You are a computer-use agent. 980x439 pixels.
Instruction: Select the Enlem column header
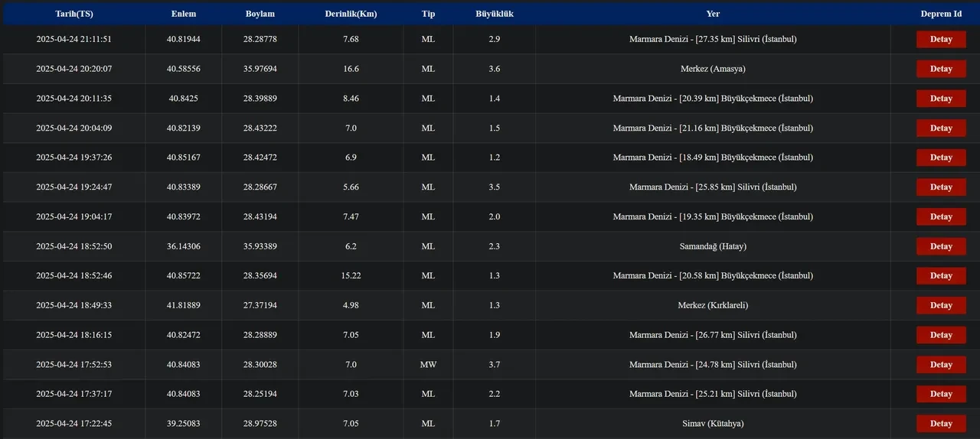pyautogui.click(x=183, y=14)
